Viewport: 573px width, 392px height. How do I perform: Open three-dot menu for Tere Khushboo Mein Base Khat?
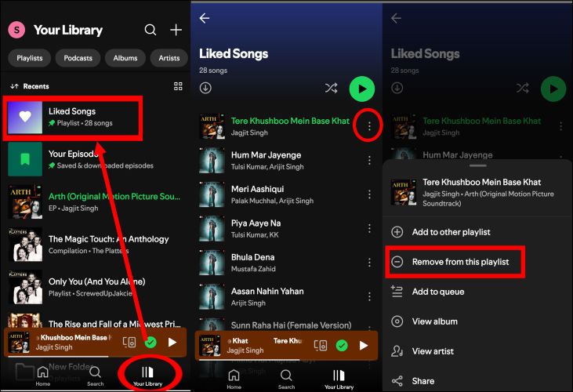pos(368,126)
